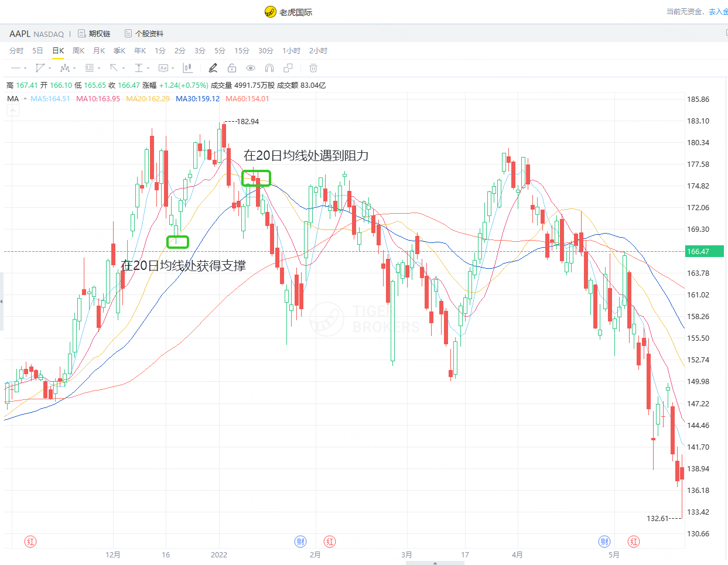
Task: Expand the arrow tool dropdown arrow
Action: pos(124,69)
